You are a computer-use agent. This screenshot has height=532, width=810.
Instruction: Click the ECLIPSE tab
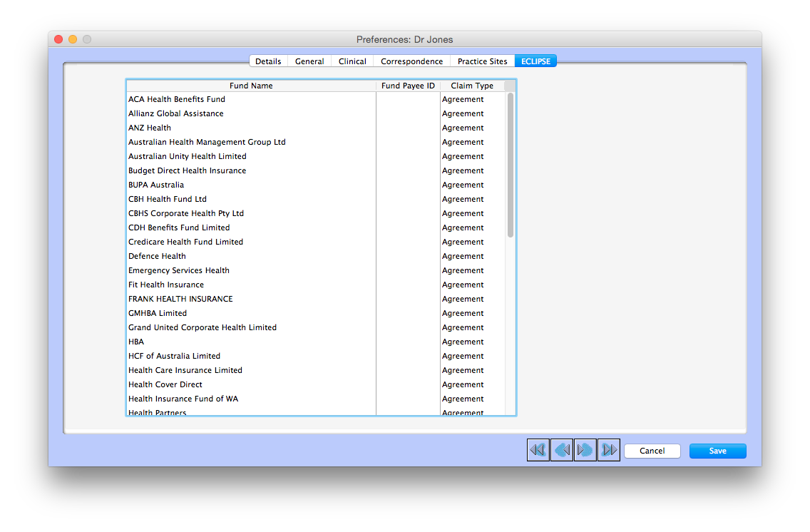pyautogui.click(x=535, y=61)
